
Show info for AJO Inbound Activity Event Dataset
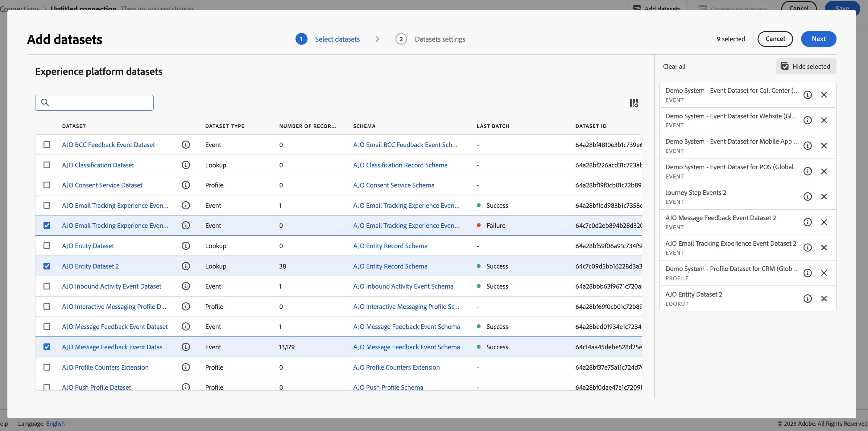[186, 286]
